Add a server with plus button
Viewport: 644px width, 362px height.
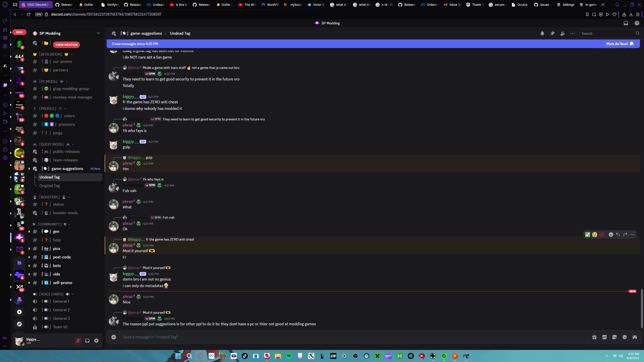(x=19, y=312)
